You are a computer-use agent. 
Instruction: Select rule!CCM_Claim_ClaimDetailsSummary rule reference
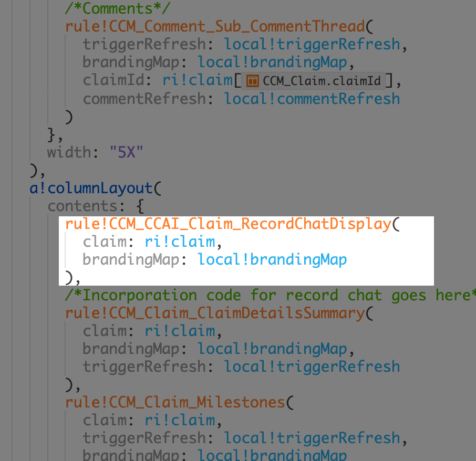(x=215, y=313)
